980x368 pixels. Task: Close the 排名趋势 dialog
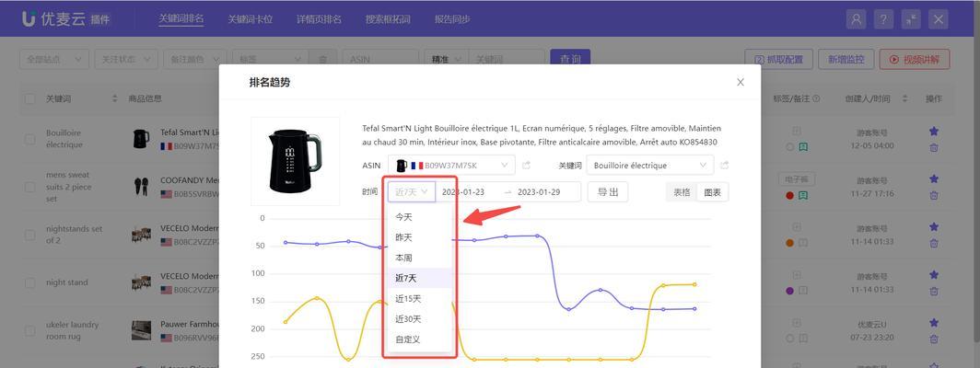click(x=741, y=82)
